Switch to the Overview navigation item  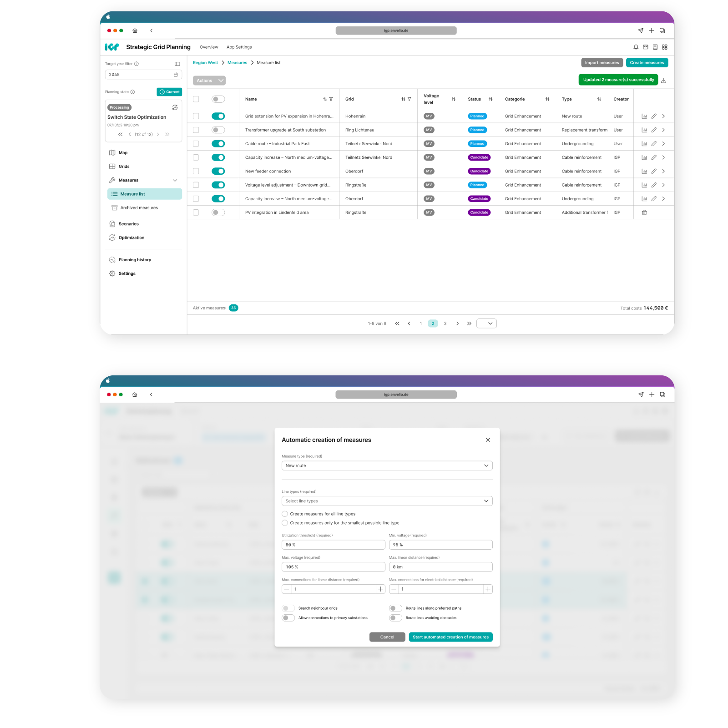(x=209, y=47)
